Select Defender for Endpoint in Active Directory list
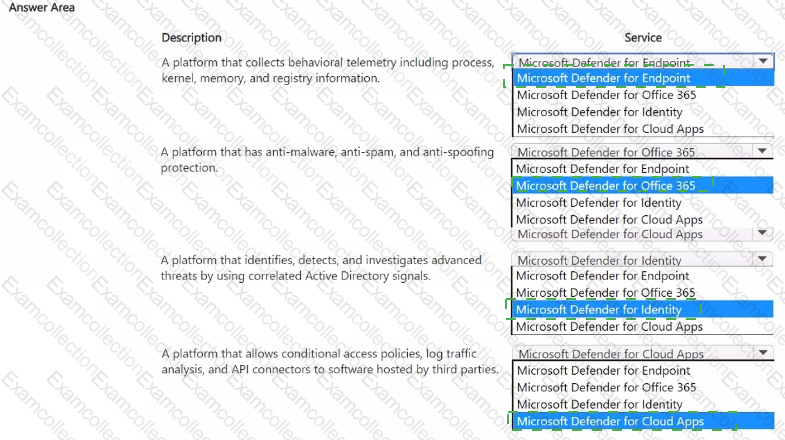This screenshot has height=440, width=785. tap(603, 276)
